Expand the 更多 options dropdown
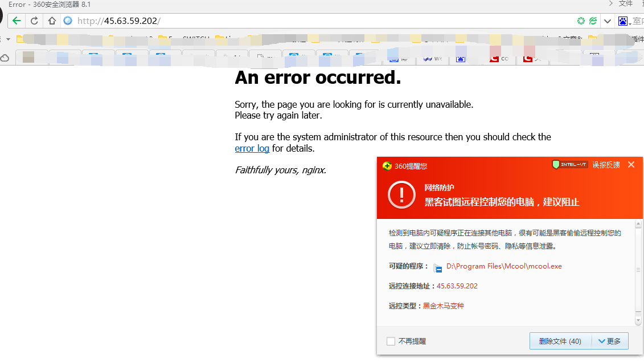The height and width of the screenshot is (362, 644). pos(610,341)
